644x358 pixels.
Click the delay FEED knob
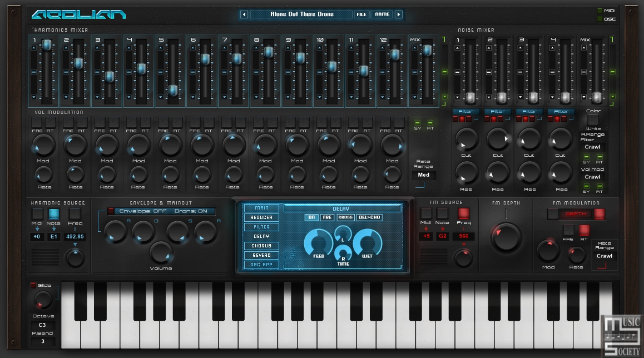(x=318, y=243)
